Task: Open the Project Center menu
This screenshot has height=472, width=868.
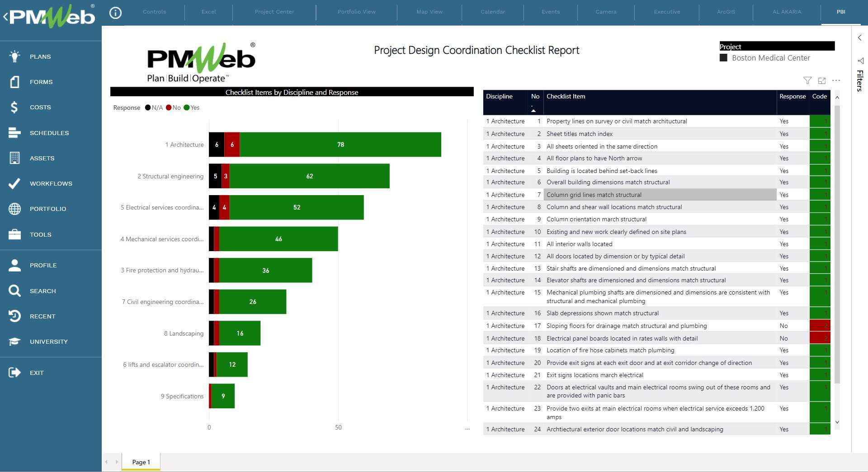Action: (274, 12)
